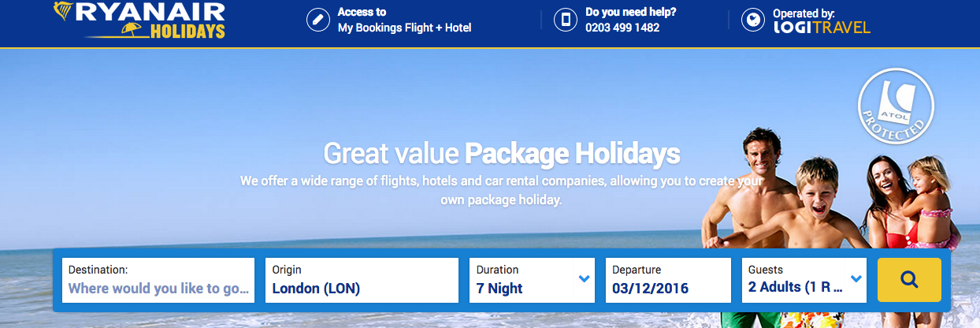This screenshot has width=980, height=328.
Task: Click the Logitravel logo
Action: [821, 28]
